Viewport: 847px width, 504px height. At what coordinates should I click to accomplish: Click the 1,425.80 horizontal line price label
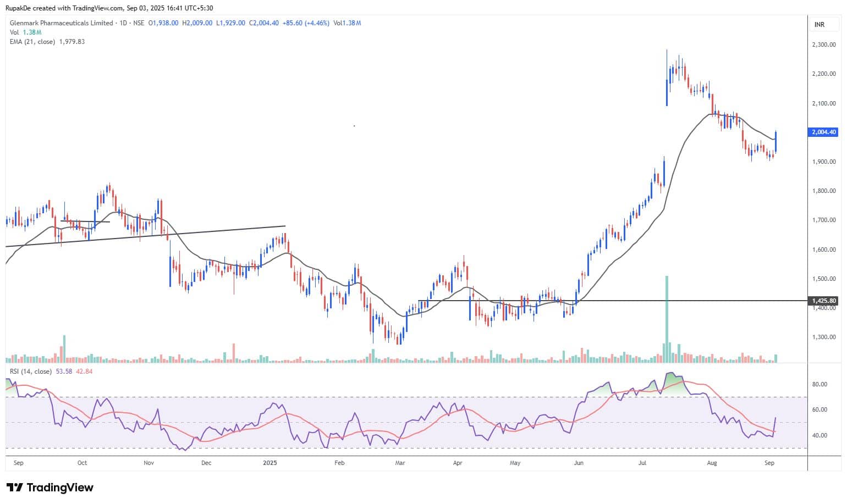(x=824, y=301)
